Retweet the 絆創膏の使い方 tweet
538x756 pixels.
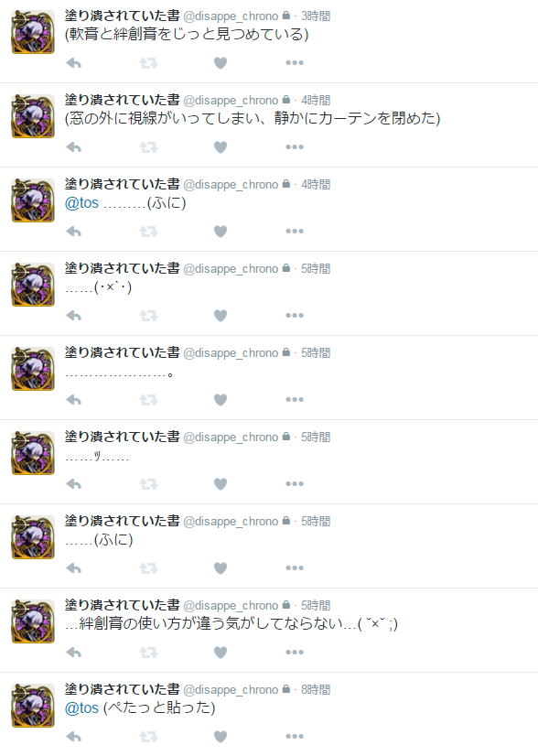pyautogui.click(x=148, y=653)
